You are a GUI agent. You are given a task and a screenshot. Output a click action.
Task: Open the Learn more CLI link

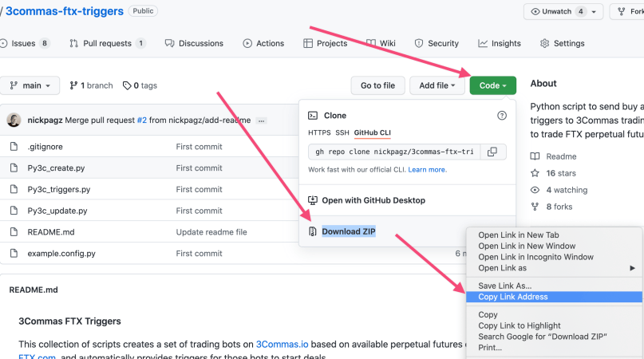(427, 170)
